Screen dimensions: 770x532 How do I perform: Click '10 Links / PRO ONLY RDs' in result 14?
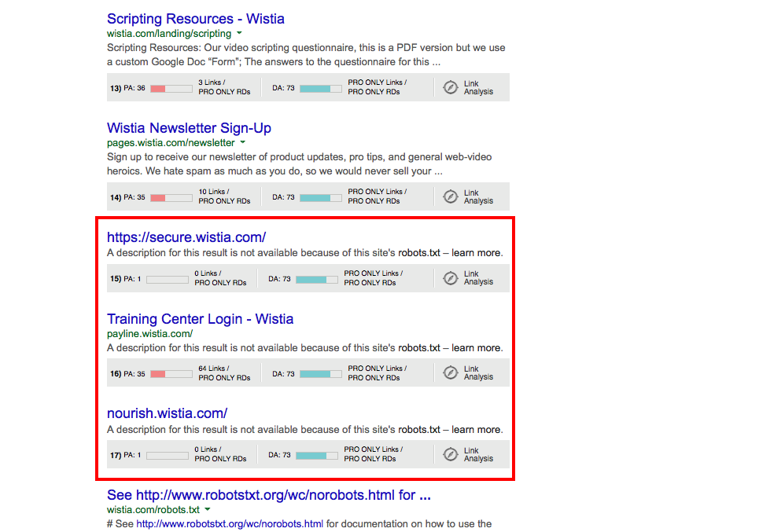coord(224,196)
